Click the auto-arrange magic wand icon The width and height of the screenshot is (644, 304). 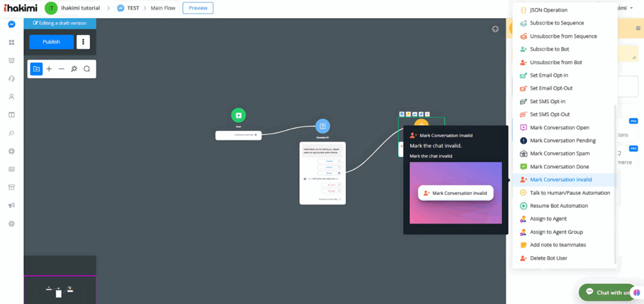(x=74, y=69)
